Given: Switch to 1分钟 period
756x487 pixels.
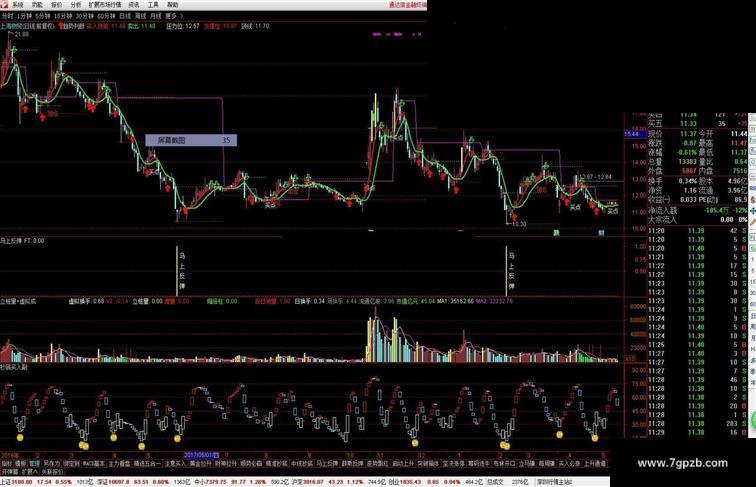Looking at the screenshot, I should click(x=24, y=16).
